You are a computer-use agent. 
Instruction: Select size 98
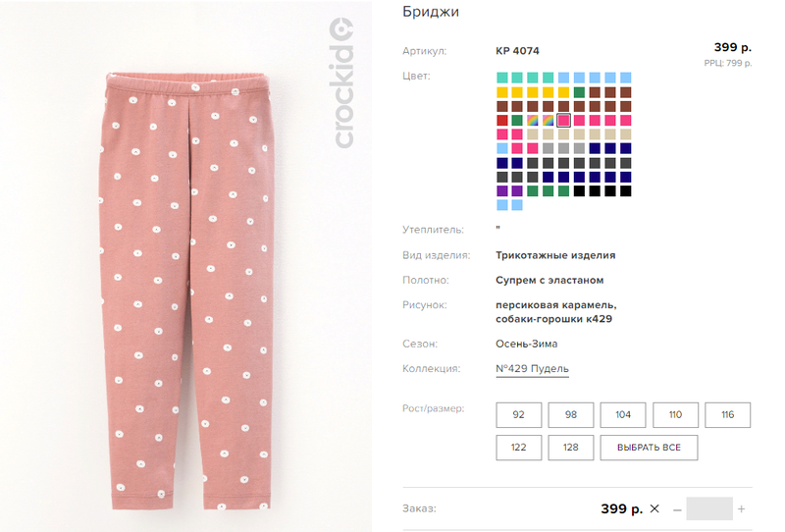click(x=571, y=415)
